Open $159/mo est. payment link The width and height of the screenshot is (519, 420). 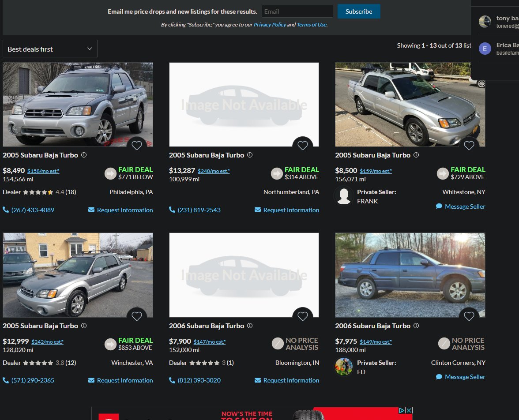(x=376, y=171)
